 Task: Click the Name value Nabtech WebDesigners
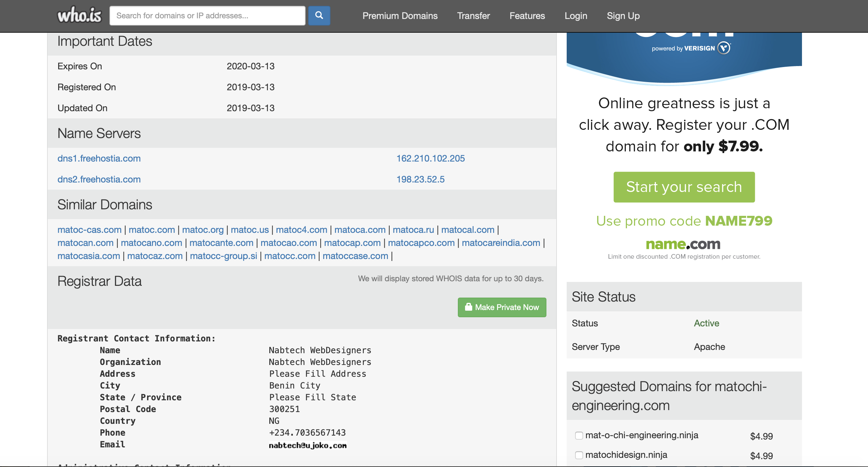320,350
